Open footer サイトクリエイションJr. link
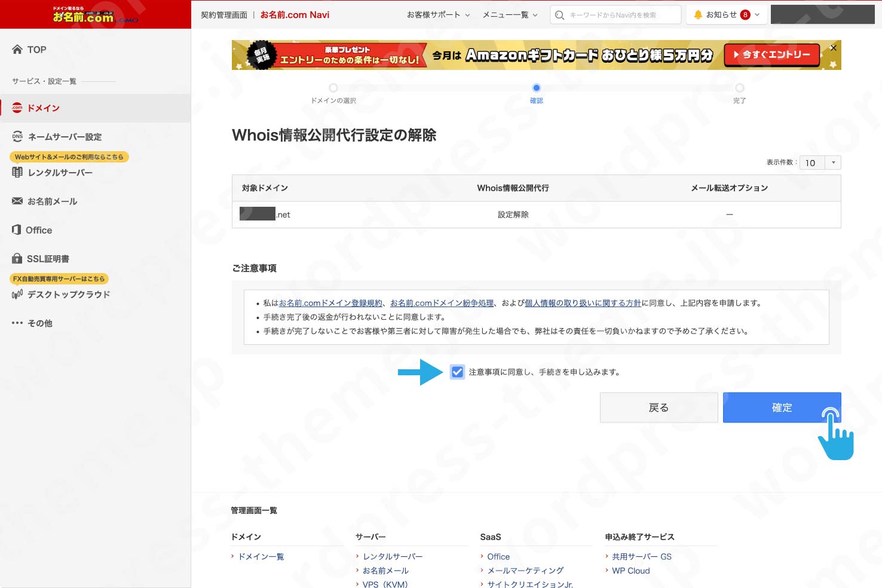Viewport: 882px width, 588px height. tap(530, 584)
